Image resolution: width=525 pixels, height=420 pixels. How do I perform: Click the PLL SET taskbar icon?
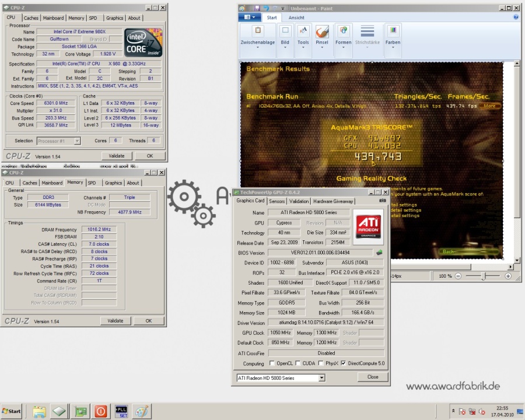click(x=121, y=411)
